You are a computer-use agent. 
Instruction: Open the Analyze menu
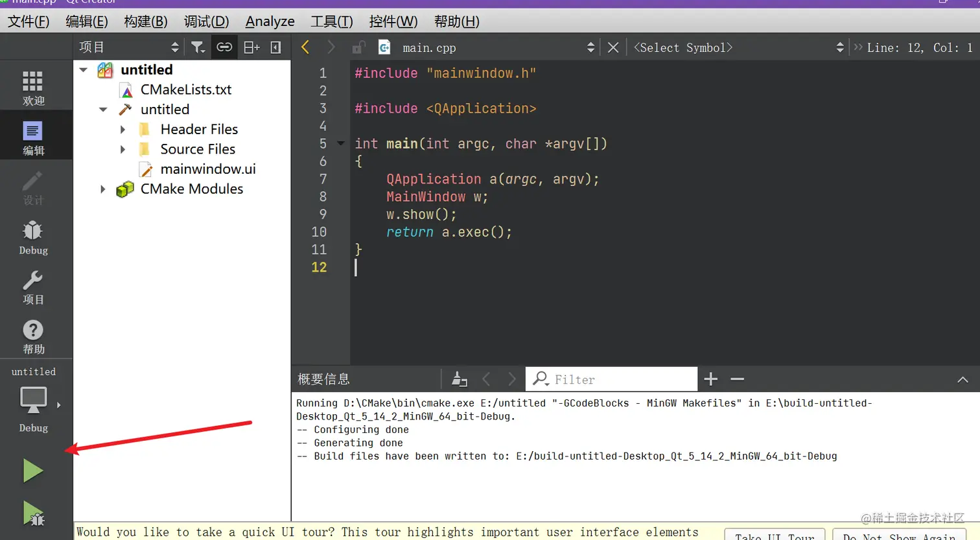tap(270, 21)
